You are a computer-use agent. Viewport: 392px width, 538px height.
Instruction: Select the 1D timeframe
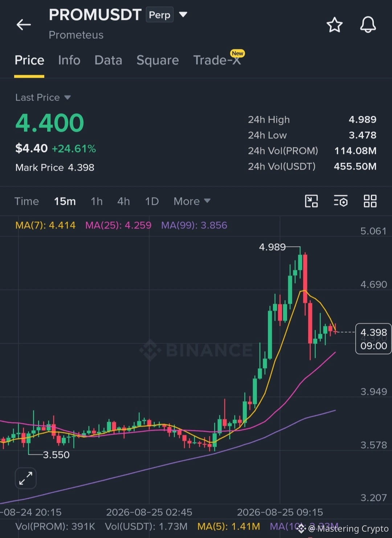tap(152, 201)
